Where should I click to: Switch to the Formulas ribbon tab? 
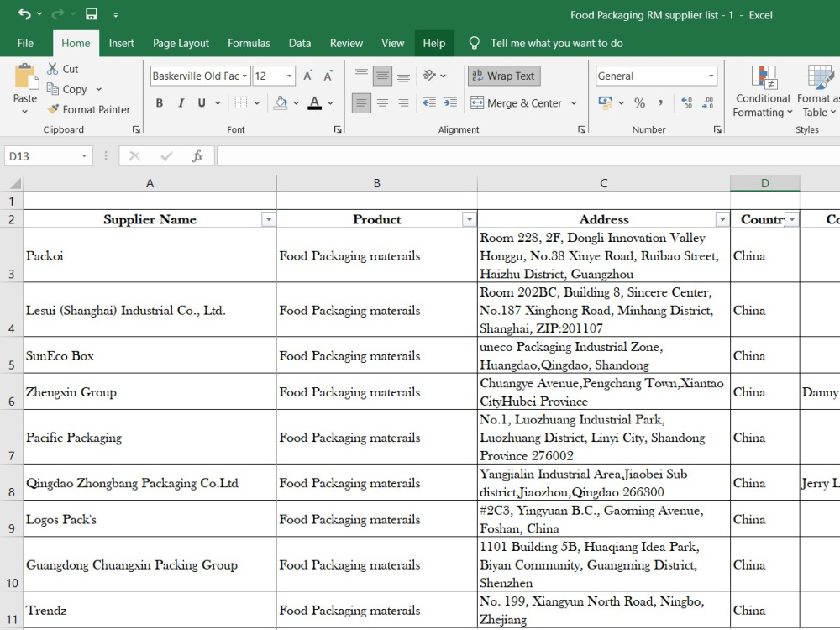coord(249,44)
